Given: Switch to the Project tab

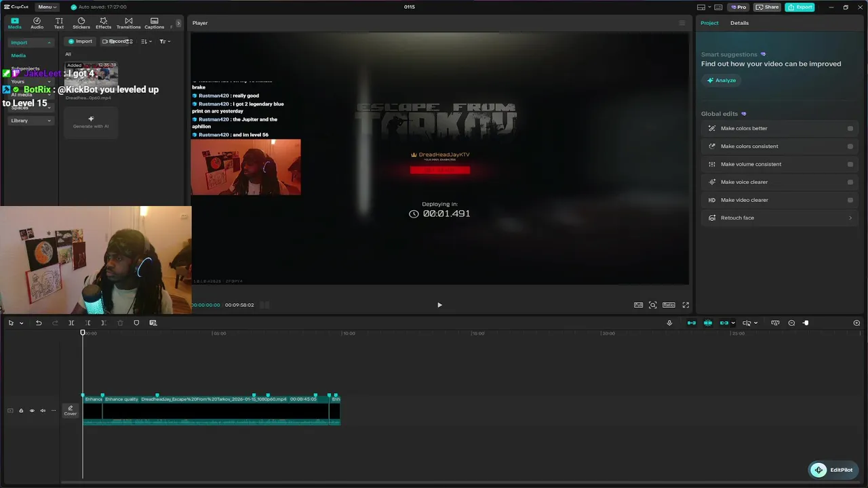Looking at the screenshot, I should point(709,23).
